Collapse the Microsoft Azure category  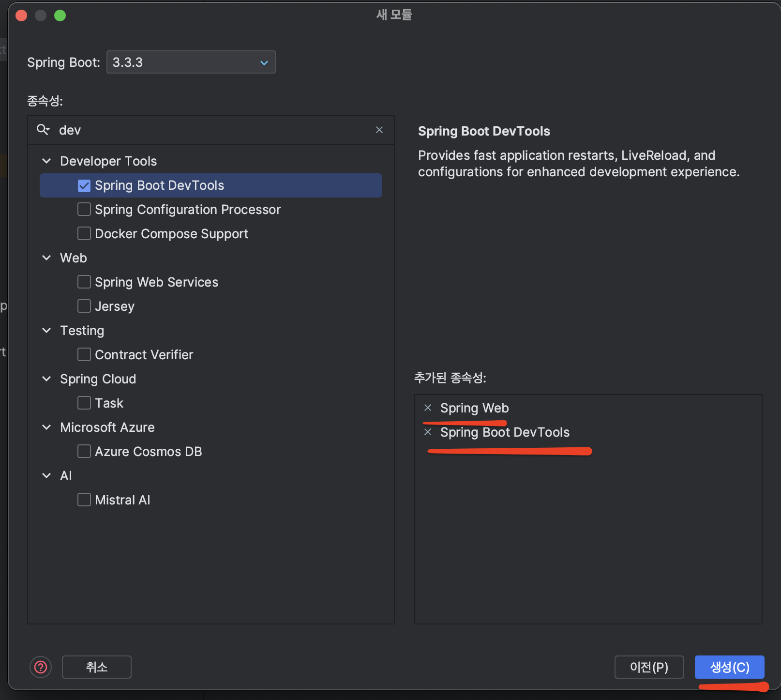click(x=46, y=427)
